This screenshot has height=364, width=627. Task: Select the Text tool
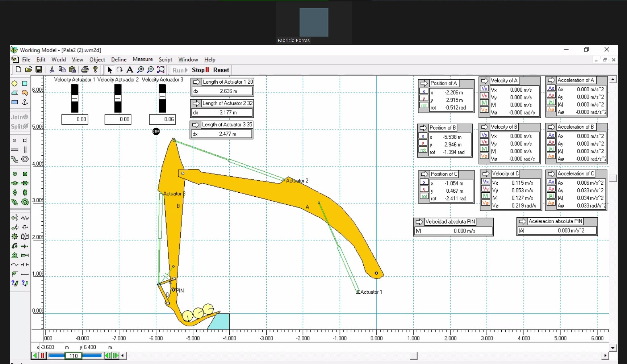tap(130, 70)
